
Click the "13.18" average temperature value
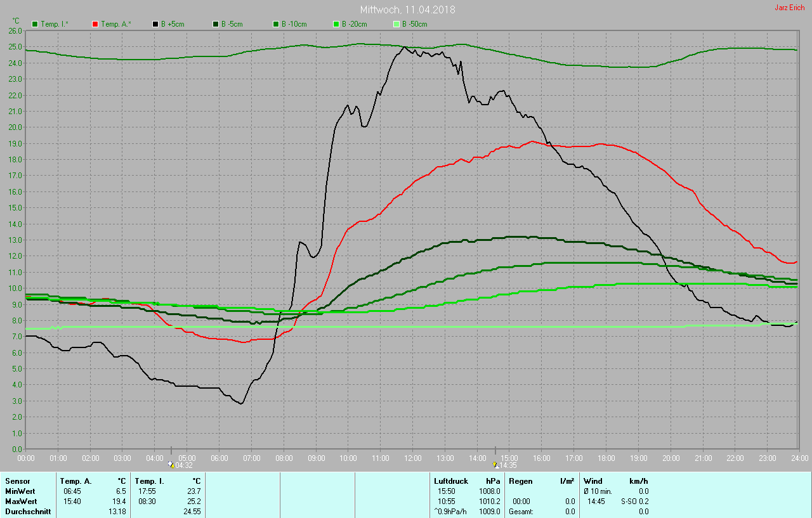(x=117, y=512)
